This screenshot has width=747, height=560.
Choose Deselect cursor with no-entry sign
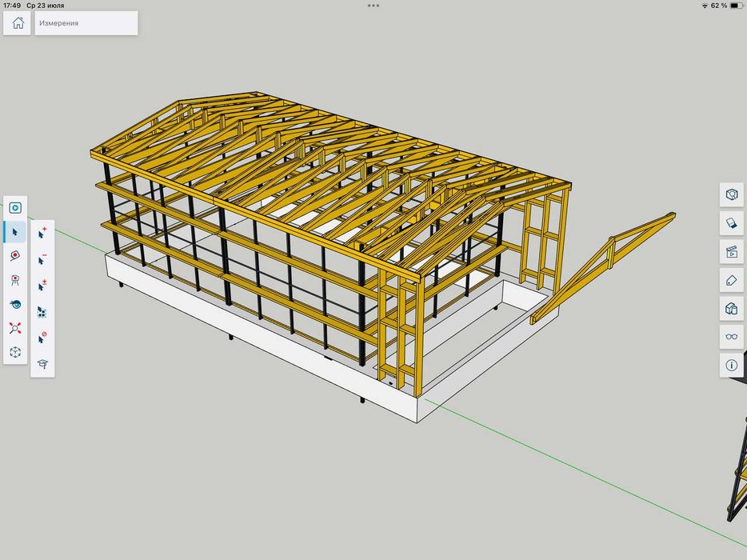tap(42, 338)
